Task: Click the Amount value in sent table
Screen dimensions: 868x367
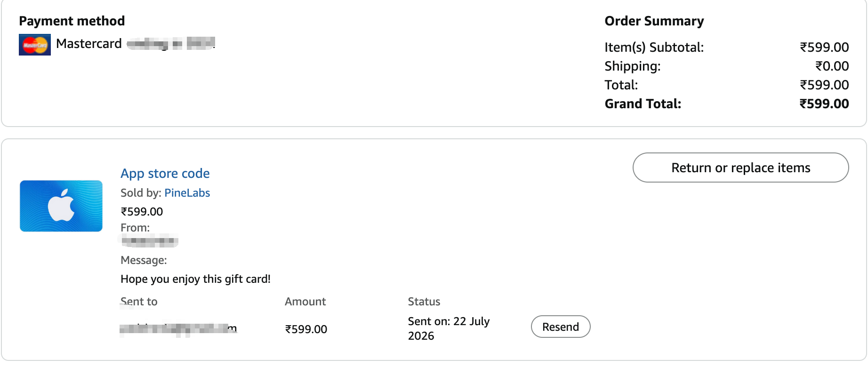Action: coord(306,329)
